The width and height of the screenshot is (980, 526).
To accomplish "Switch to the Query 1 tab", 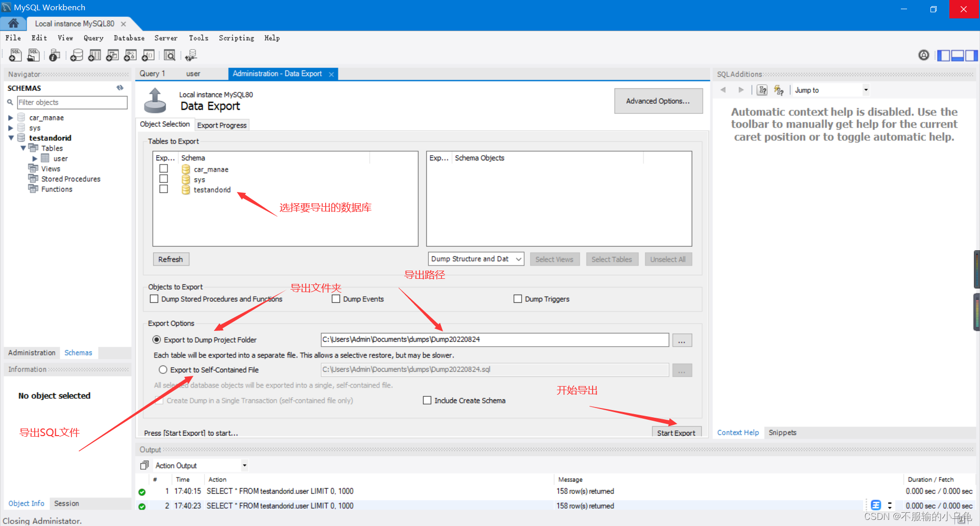I will click(x=153, y=74).
